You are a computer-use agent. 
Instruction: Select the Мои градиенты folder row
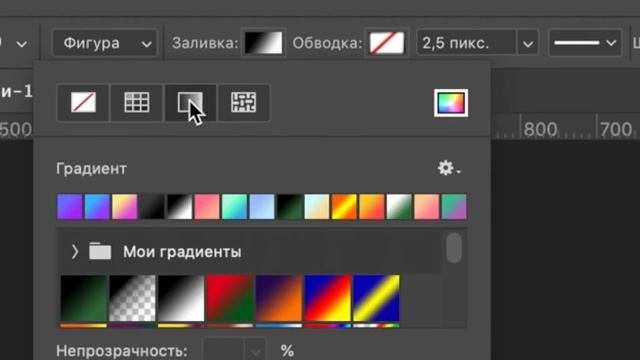(249, 252)
